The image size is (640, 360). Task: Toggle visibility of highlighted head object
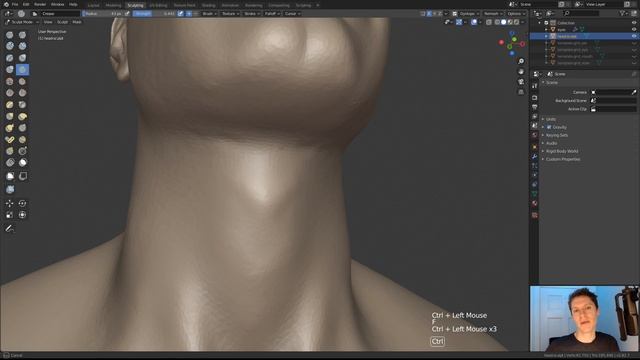click(634, 36)
